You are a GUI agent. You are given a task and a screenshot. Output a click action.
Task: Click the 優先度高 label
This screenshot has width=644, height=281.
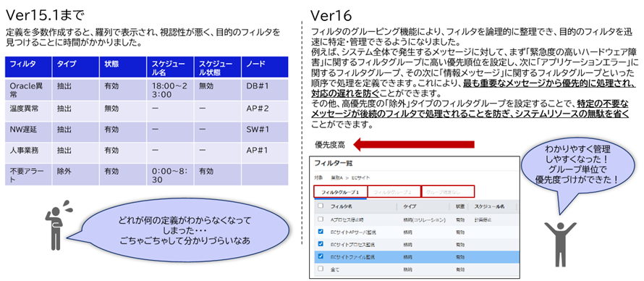pos(330,145)
